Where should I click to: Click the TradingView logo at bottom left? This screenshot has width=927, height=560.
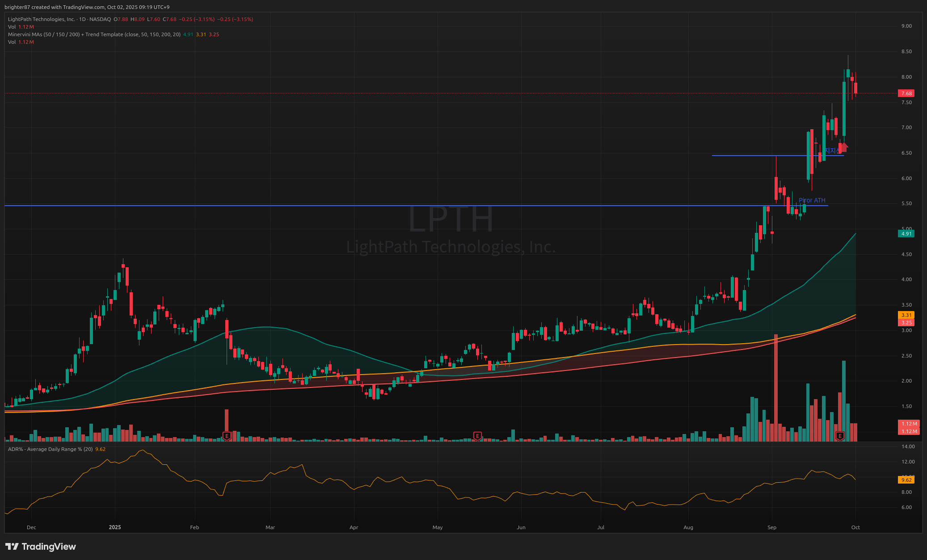click(41, 546)
